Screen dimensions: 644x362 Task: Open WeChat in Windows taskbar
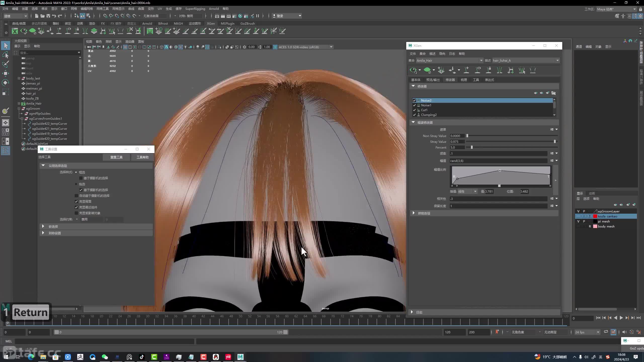(x=105, y=357)
